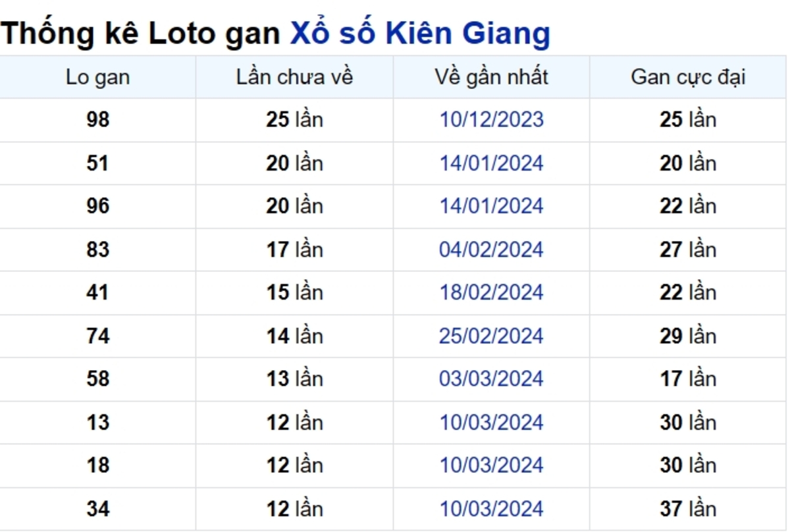The height and width of the screenshot is (532, 790).
Task: Click the 10/03/2024 date in row 18
Action: (492, 465)
